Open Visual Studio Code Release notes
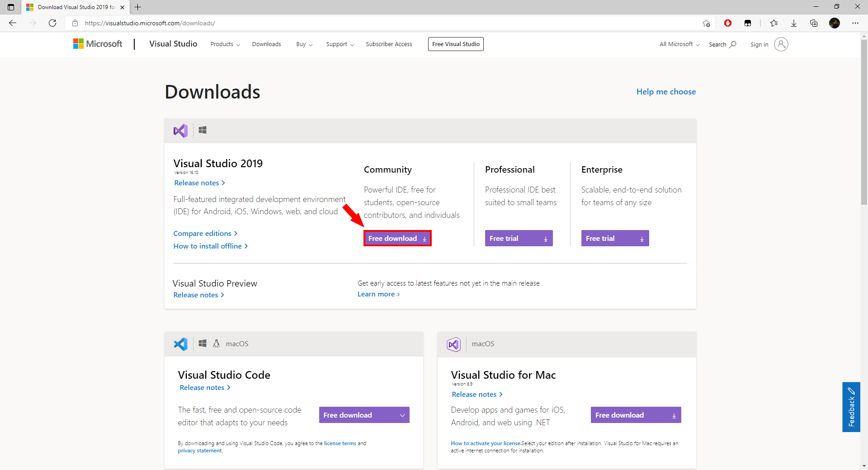The width and height of the screenshot is (868, 470). pos(205,388)
